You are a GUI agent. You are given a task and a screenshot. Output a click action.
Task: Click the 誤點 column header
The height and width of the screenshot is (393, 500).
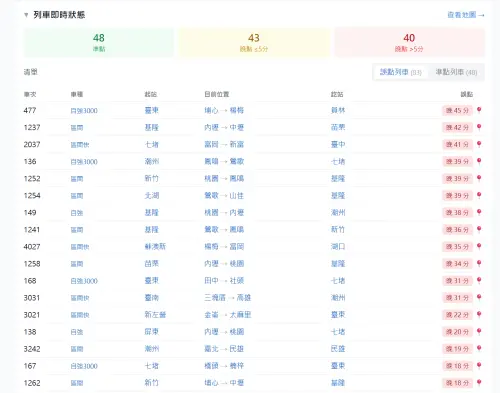point(467,94)
